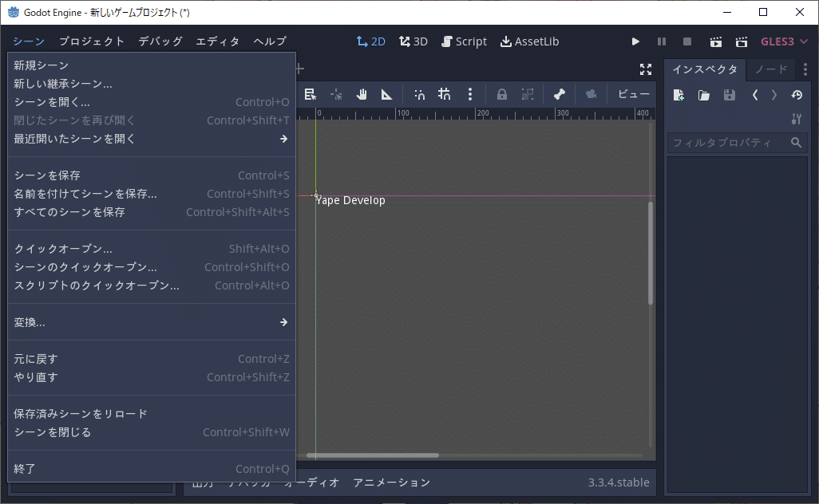The width and height of the screenshot is (819, 504).
Task: Open the ヘルプ menu
Action: pos(270,41)
